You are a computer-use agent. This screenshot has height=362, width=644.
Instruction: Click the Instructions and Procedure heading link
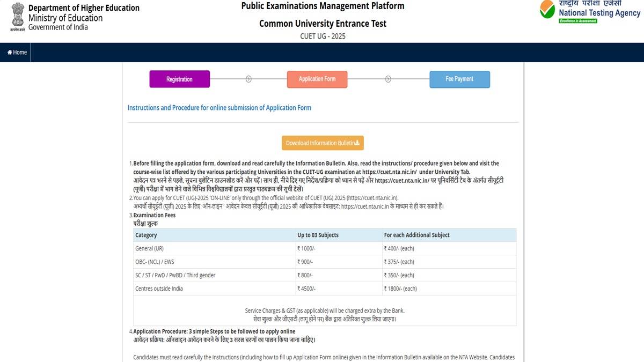[x=219, y=107]
